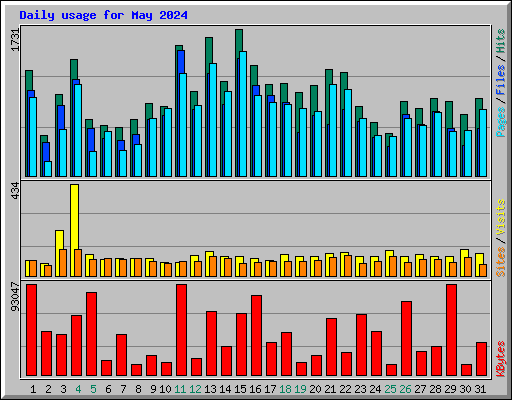
Task: Click green weekend day 19 label
Action: pyautogui.click(x=300, y=389)
